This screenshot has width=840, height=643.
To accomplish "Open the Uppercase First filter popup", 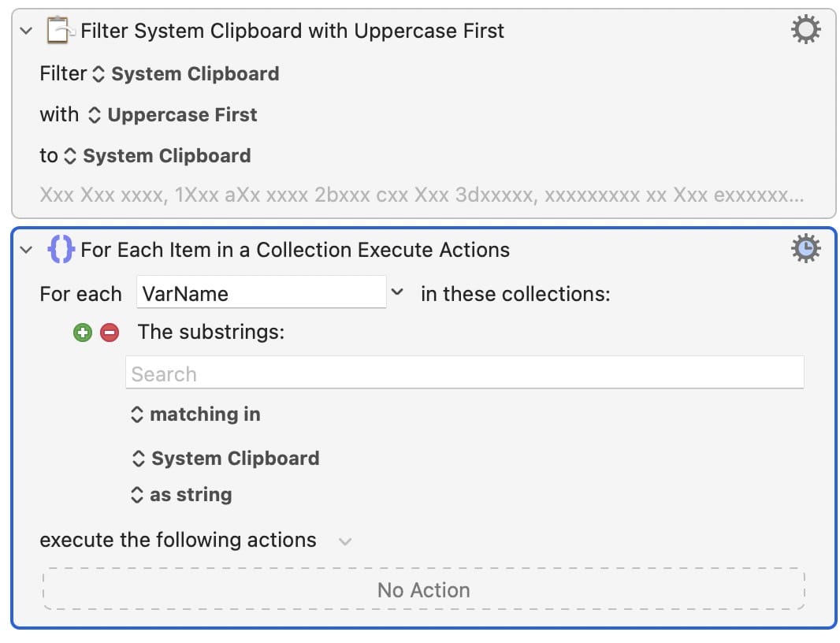I will [173, 115].
